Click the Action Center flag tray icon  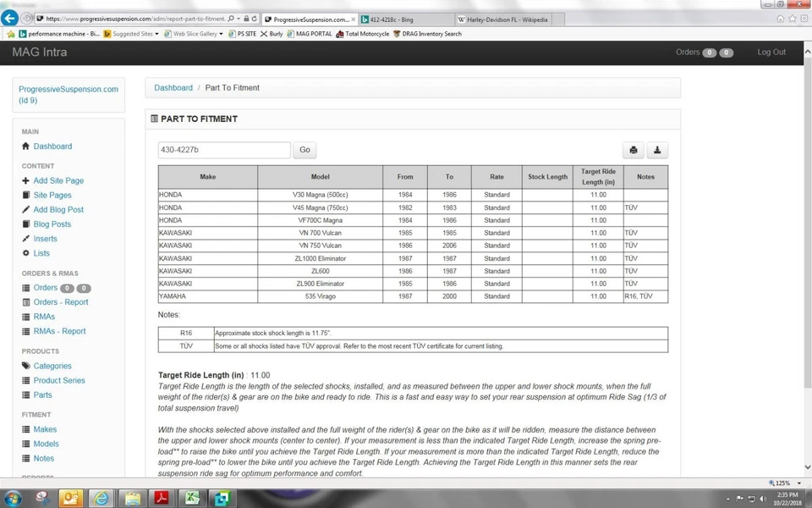tap(740, 499)
